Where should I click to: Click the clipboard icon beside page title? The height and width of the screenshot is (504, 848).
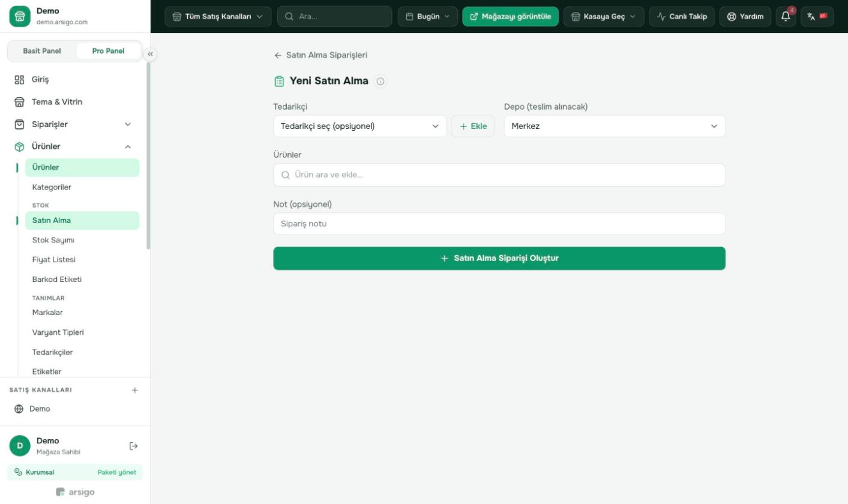279,81
